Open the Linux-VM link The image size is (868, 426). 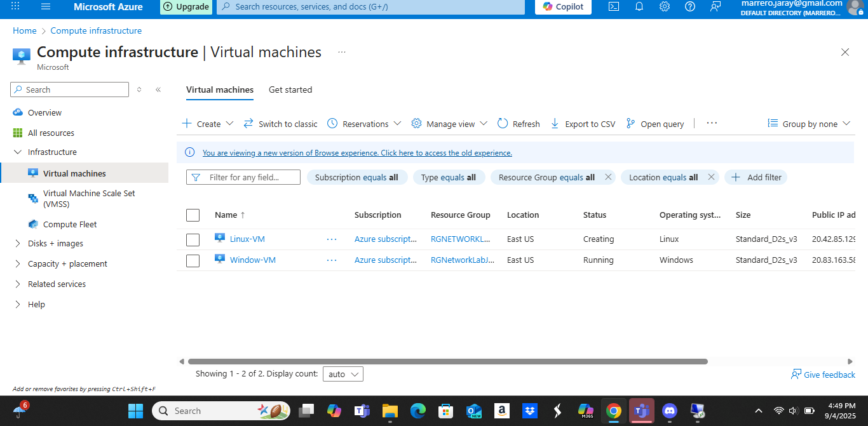[247, 239]
